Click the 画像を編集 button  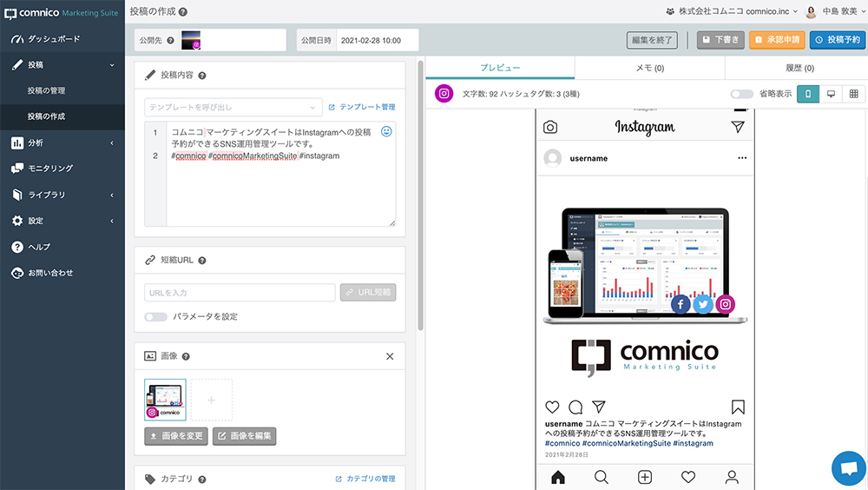(244, 436)
